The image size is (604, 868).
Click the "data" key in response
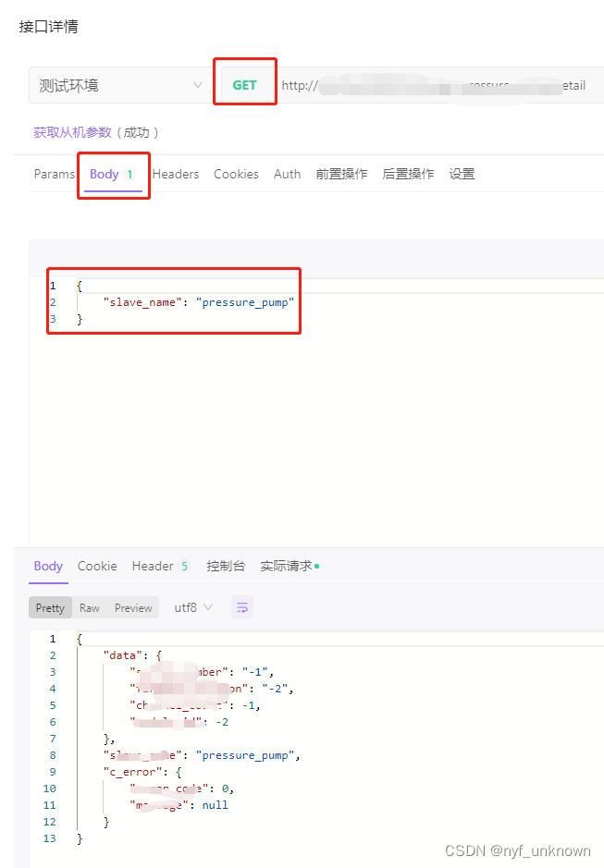point(122,655)
